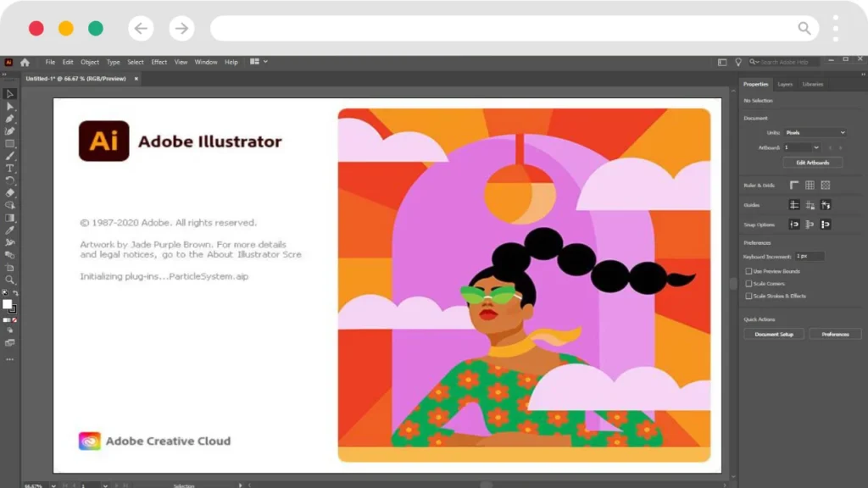Screen dimensions: 868x488
Task: Open the workspace switcher dropdown arrow
Action: [x=265, y=61]
